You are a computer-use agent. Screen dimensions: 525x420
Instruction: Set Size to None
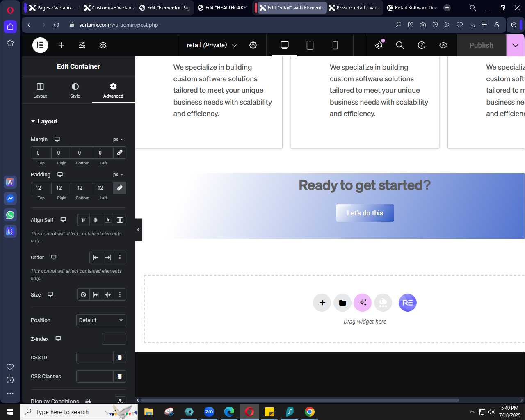coord(83,295)
